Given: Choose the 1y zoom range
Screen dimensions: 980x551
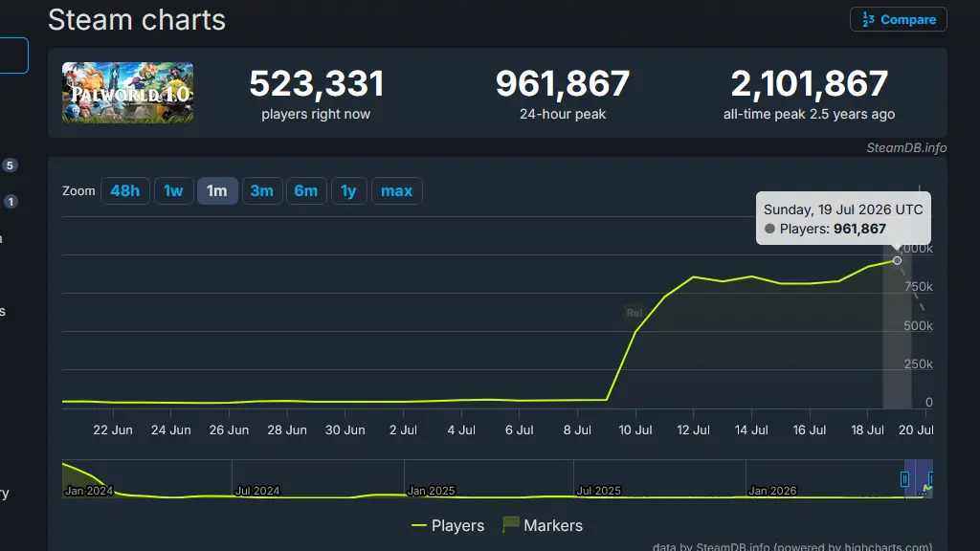Looking at the screenshot, I should 348,190.
